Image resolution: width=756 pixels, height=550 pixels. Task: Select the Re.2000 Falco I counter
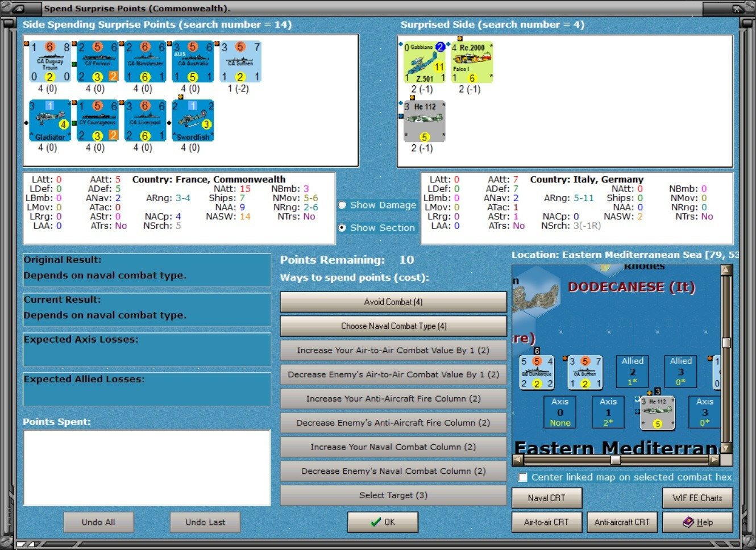pos(472,63)
